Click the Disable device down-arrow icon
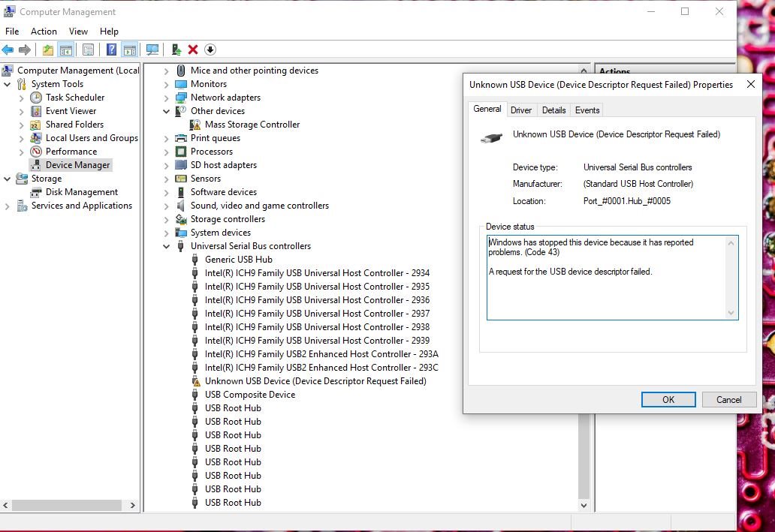The width and height of the screenshot is (775, 532). pos(210,50)
